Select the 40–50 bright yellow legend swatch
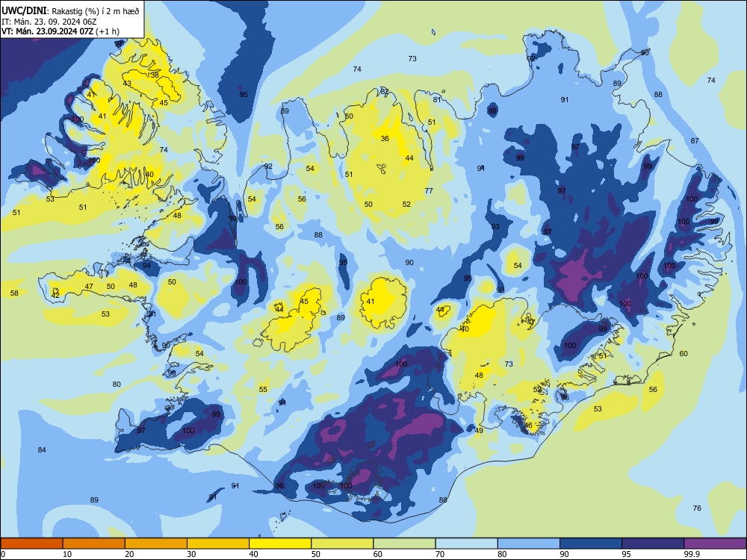This screenshot has width=747, height=560. click(280, 544)
